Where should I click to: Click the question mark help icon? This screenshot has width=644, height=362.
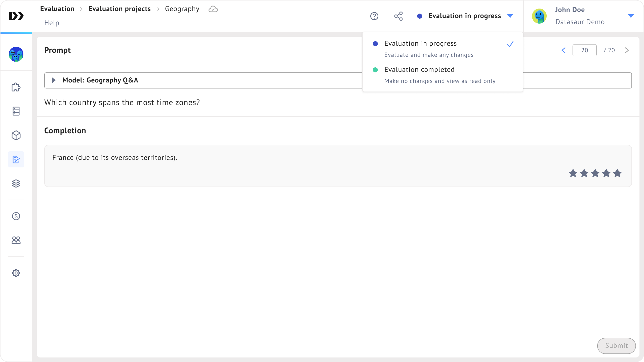tap(374, 16)
